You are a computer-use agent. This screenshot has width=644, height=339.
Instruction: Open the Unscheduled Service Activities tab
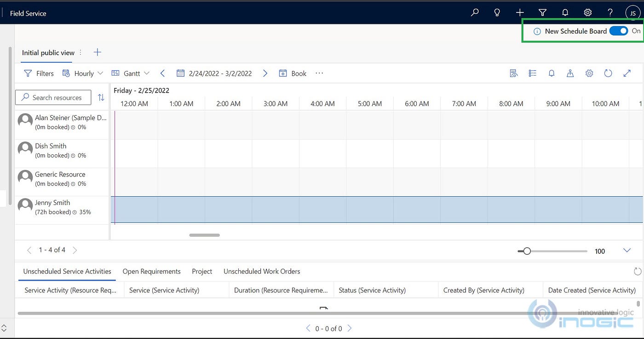pyautogui.click(x=67, y=271)
